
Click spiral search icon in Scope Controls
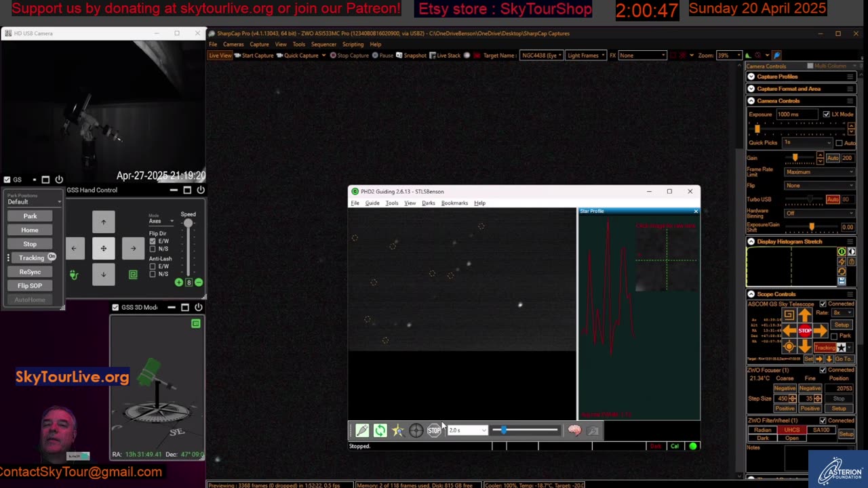point(789,315)
